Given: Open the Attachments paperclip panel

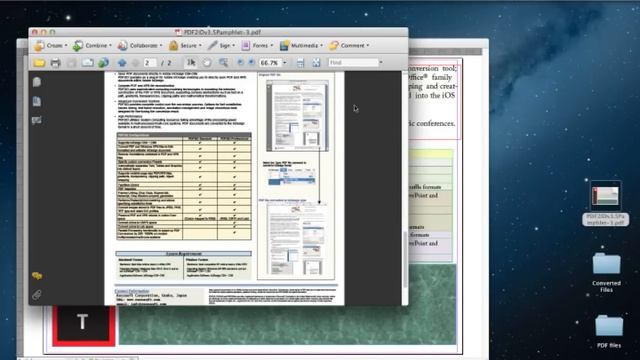Looking at the screenshot, I should (x=37, y=294).
